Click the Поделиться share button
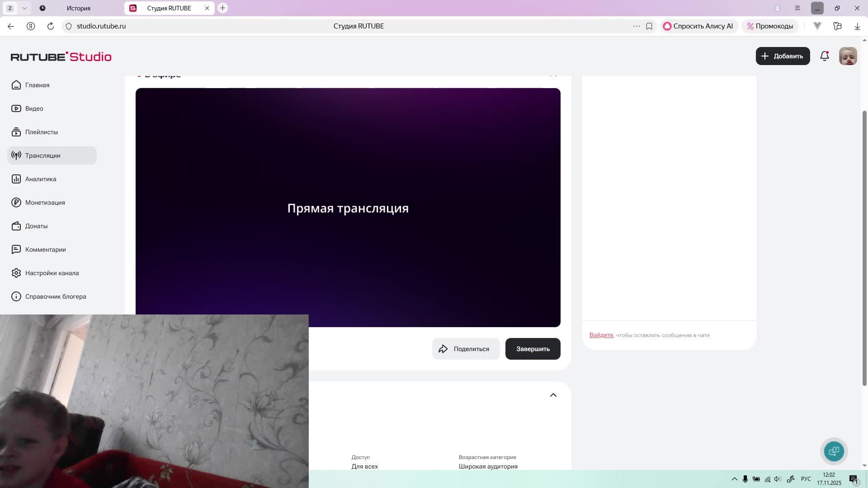Viewport: 868px width, 488px height. 466,349
